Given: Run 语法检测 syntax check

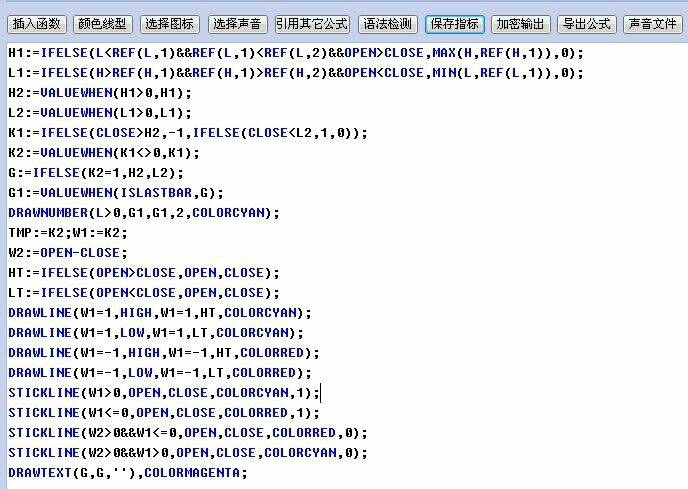Looking at the screenshot, I should coord(388,24).
